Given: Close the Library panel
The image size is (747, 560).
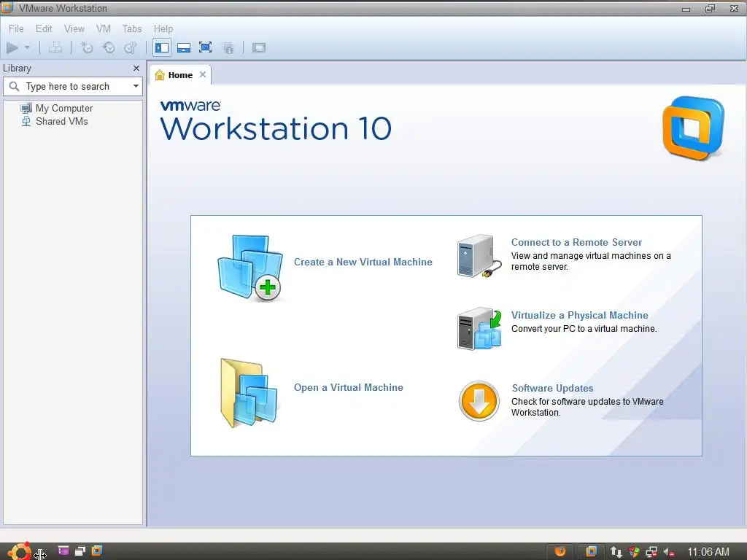Looking at the screenshot, I should coord(136,68).
